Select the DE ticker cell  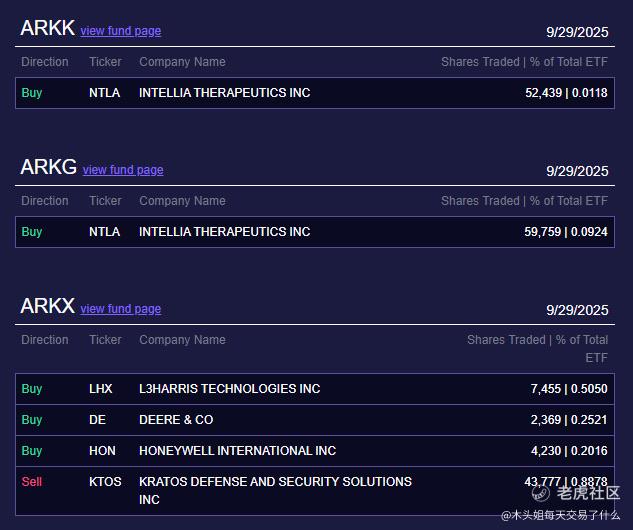click(x=97, y=420)
